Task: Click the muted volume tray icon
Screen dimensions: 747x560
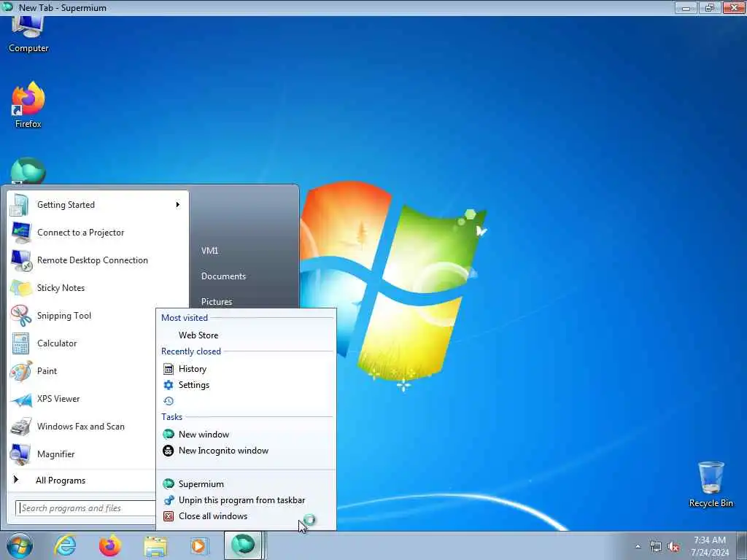Action: pos(673,547)
